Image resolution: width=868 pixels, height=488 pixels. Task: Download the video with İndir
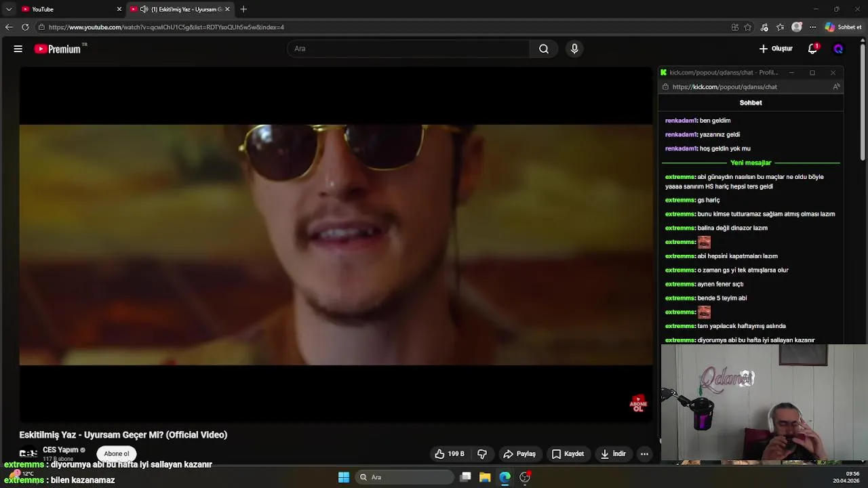click(x=614, y=454)
